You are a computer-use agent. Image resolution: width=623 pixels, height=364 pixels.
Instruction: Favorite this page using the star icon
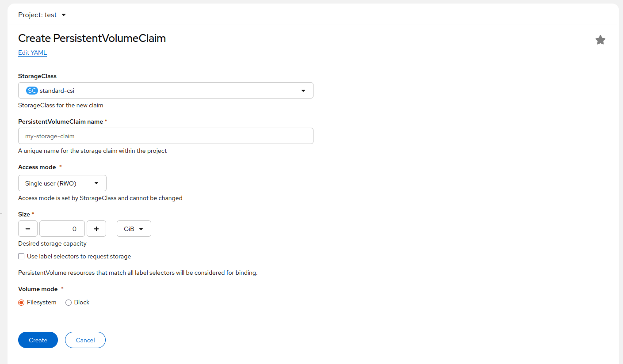600,40
